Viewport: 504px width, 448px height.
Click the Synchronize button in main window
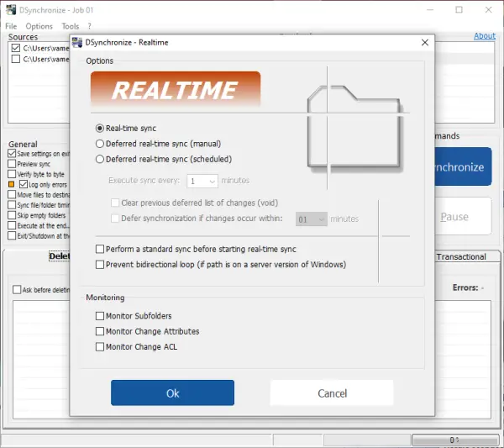point(463,166)
